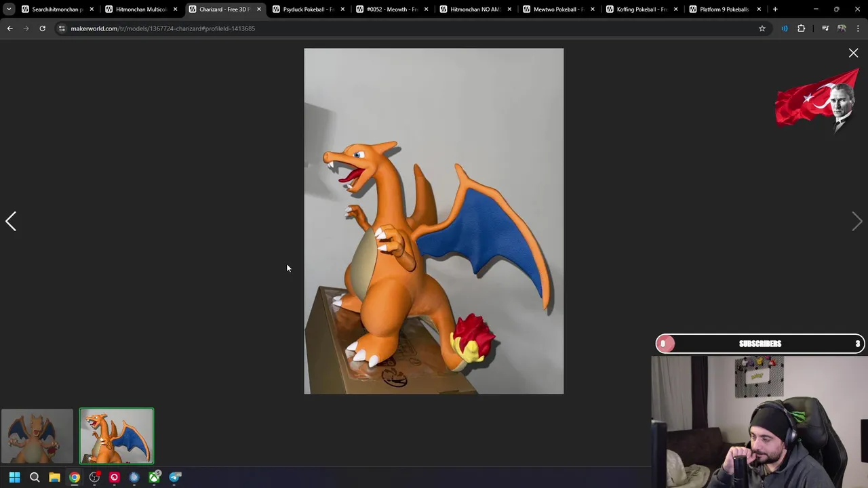
Task: Open Windows taskbar search
Action: pos(35,477)
